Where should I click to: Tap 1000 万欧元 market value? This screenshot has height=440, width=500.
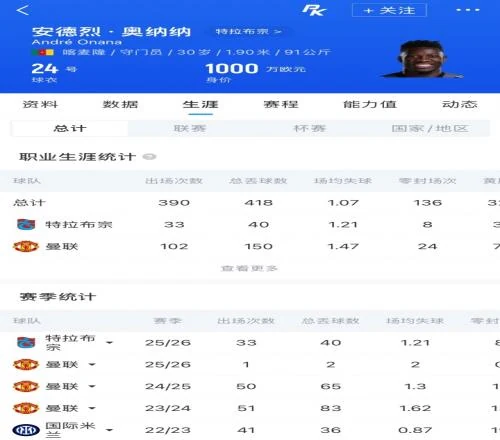pos(255,69)
